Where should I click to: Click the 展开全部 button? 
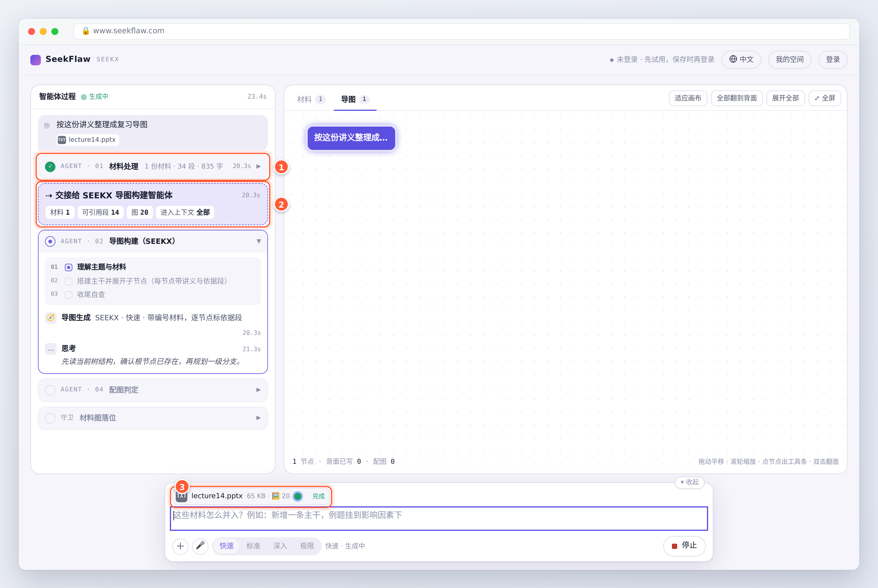click(786, 98)
